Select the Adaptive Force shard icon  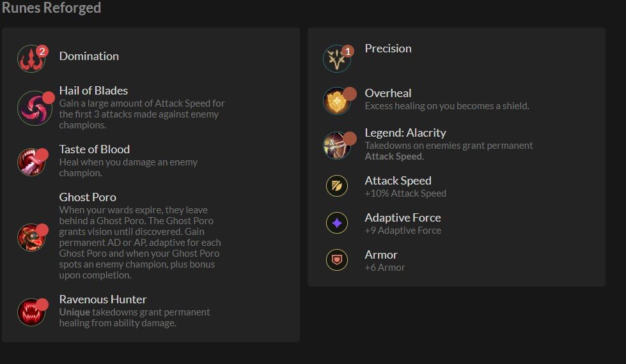[x=337, y=223]
